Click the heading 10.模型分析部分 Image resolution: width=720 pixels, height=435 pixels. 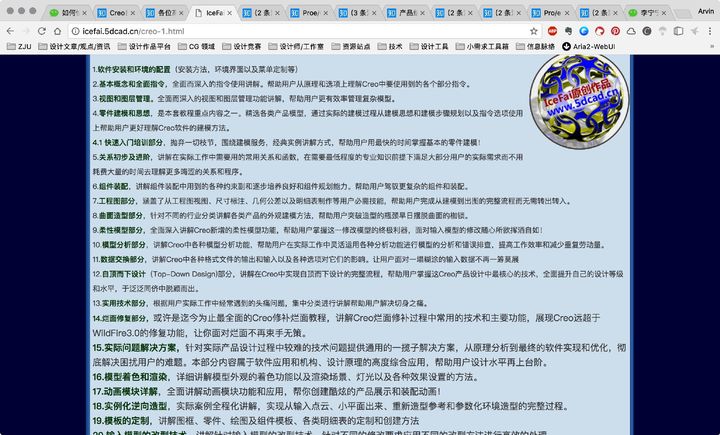(119, 245)
